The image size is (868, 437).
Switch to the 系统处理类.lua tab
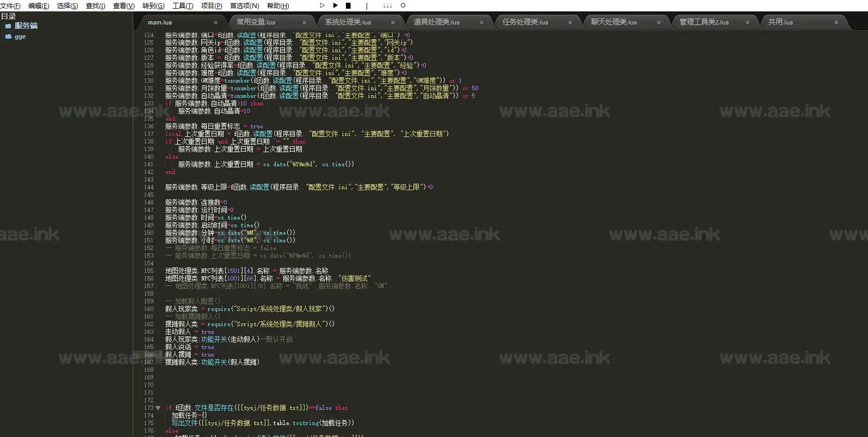tap(348, 22)
